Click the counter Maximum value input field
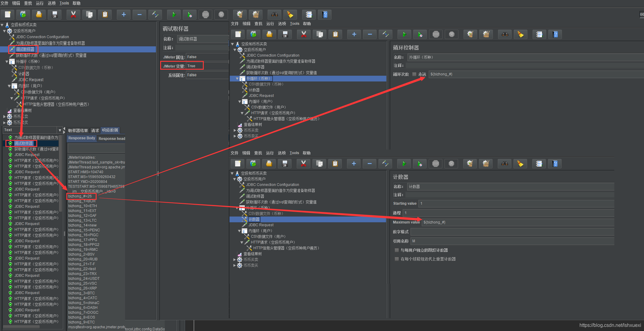Image resolution: width=644 pixels, height=331 pixels. click(x=518, y=222)
